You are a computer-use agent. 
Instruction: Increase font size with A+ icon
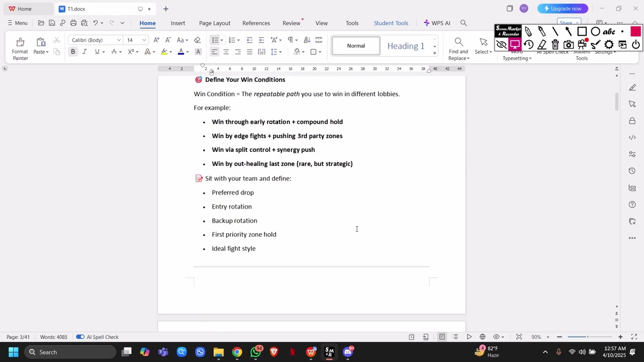[156, 40]
